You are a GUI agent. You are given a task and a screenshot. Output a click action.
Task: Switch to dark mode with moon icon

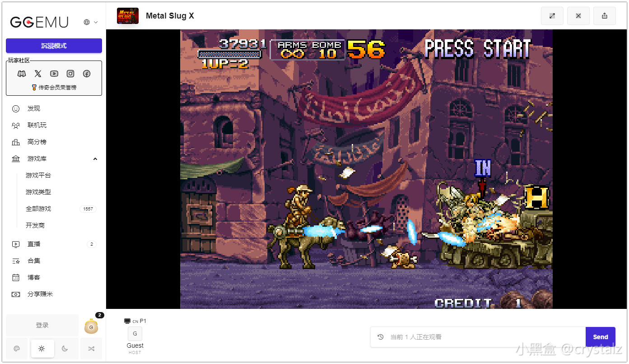tap(65, 349)
